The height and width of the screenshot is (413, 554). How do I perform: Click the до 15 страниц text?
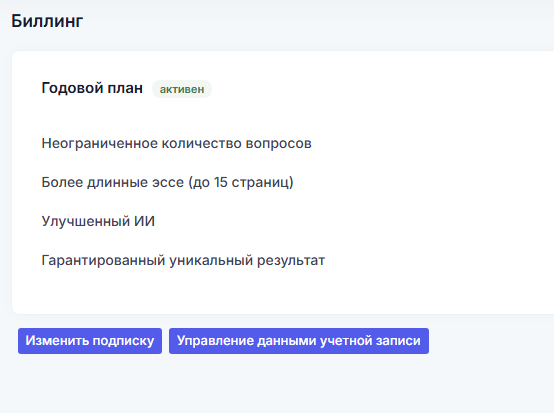241,183
